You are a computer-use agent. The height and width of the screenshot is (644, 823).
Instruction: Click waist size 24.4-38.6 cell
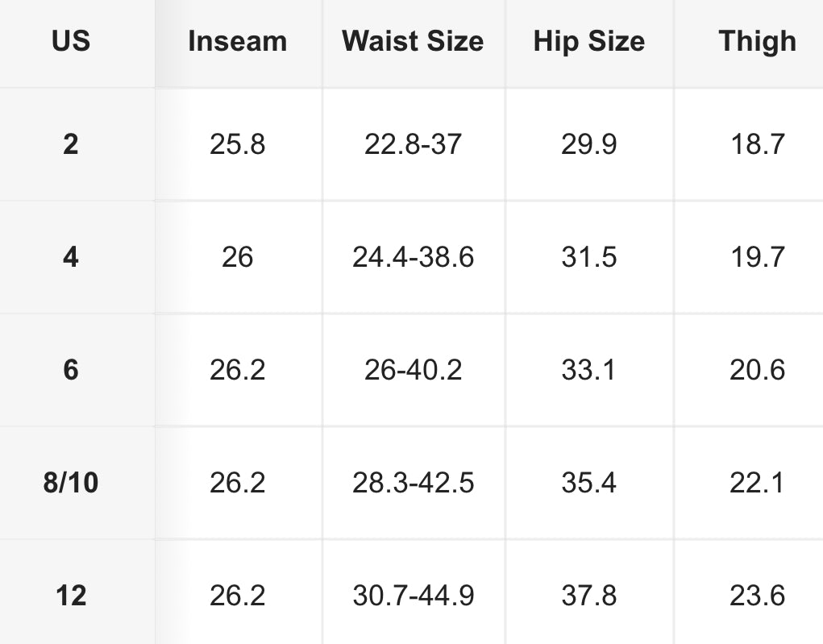(413, 257)
